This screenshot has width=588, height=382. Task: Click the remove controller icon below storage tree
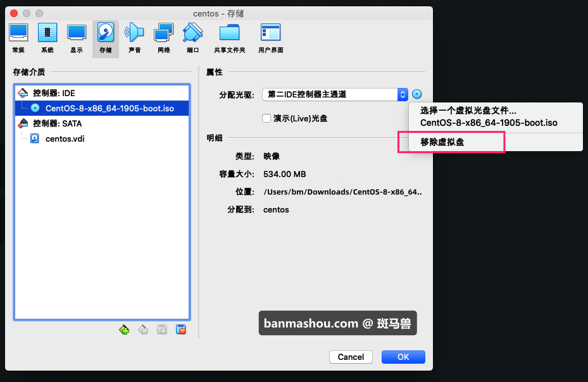pyautogui.click(x=143, y=330)
